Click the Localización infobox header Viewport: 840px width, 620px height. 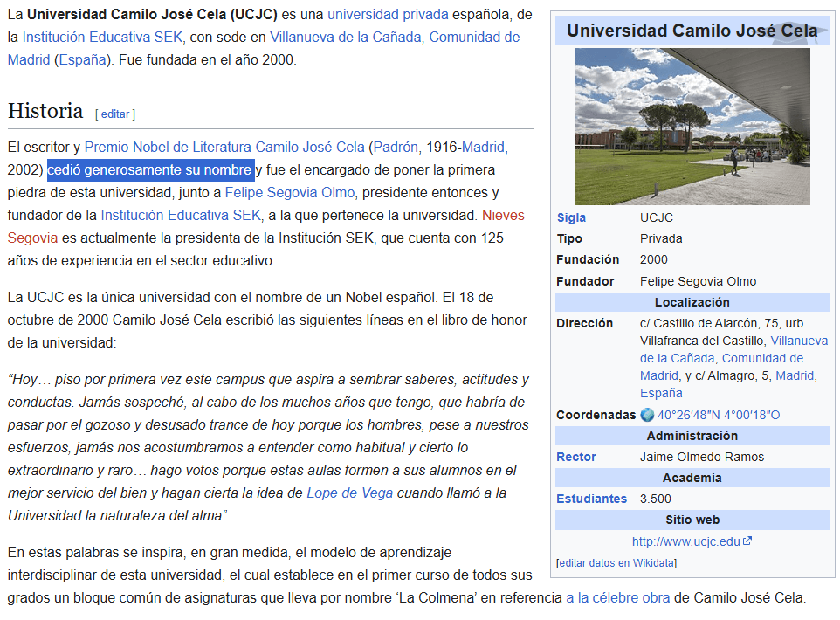click(x=692, y=302)
